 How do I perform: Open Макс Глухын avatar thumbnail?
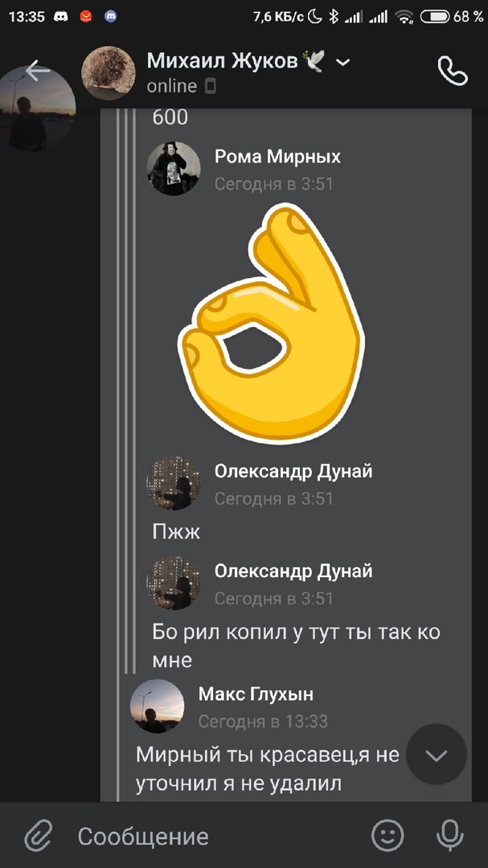158,706
